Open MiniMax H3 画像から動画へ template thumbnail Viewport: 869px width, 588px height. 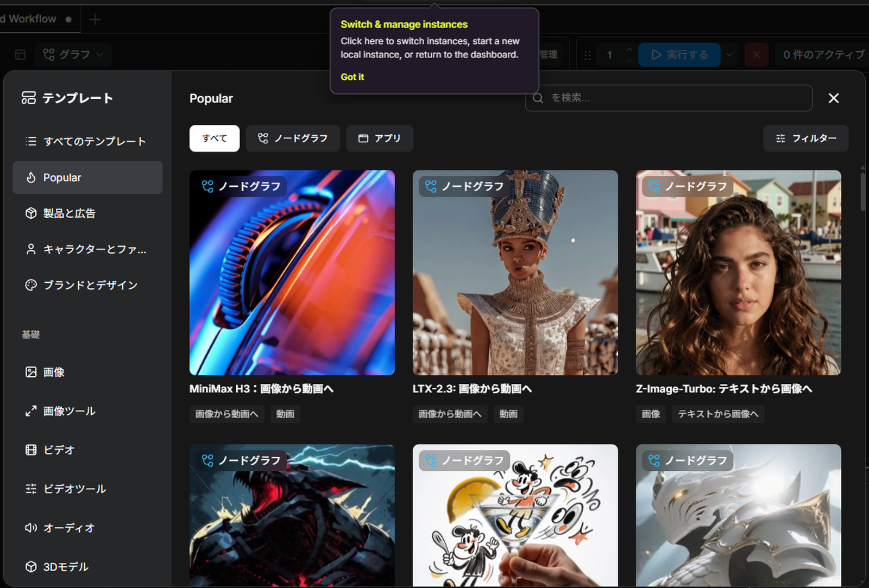tap(292, 273)
